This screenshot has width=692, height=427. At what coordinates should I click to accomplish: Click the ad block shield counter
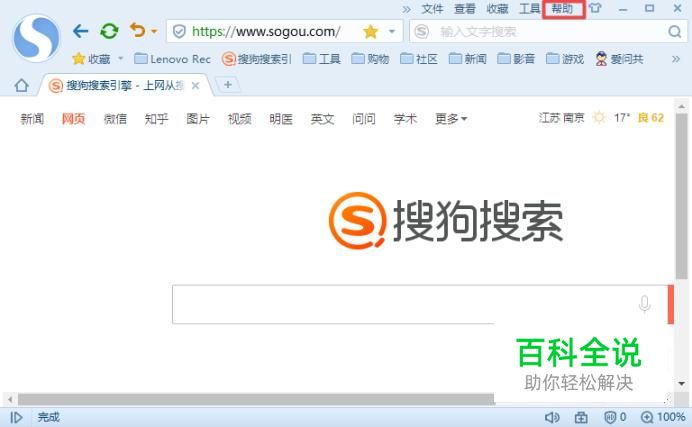[615, 417]
